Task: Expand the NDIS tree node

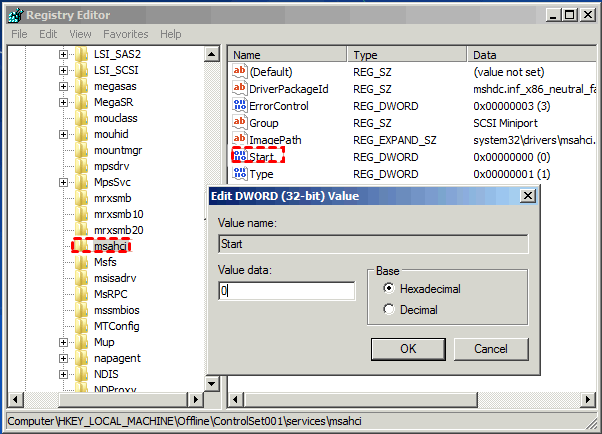Action: pyautogui.click(x=63, y=374)
